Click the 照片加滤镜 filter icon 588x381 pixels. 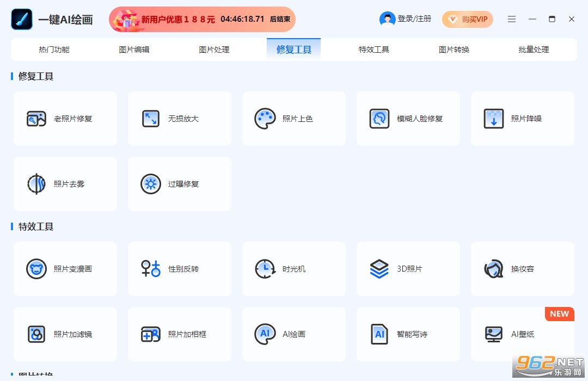coord(36,334)
